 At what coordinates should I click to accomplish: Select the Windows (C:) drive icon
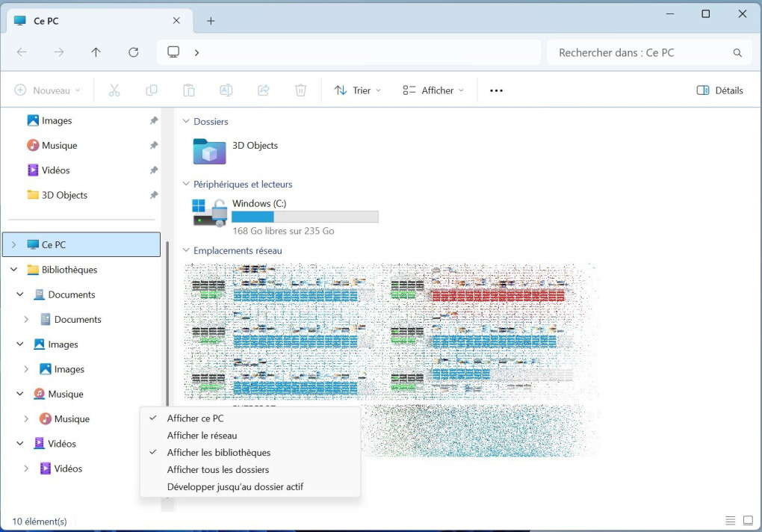[210, 213]
